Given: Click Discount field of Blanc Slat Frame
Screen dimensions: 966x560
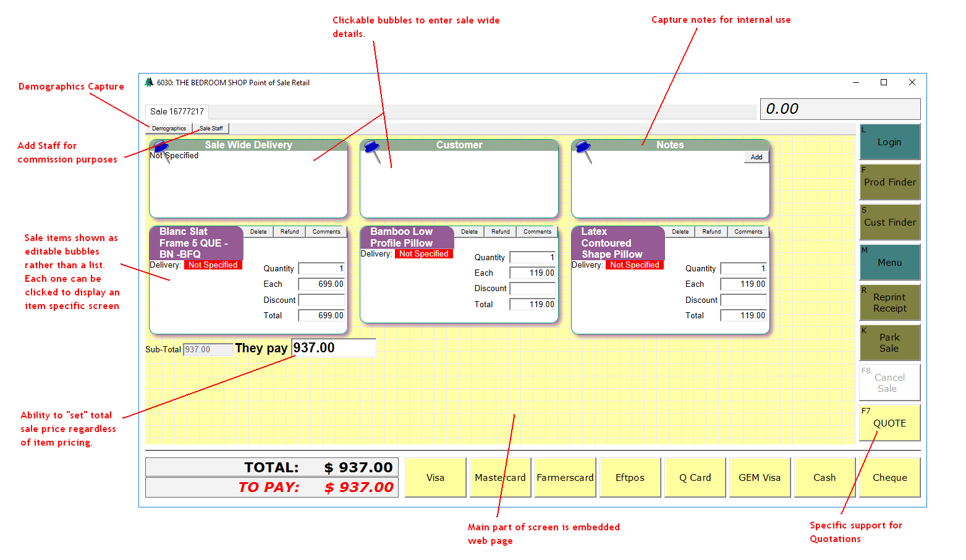Looking at the screenshot, I should pyautogui.click(x=321, y=300).
